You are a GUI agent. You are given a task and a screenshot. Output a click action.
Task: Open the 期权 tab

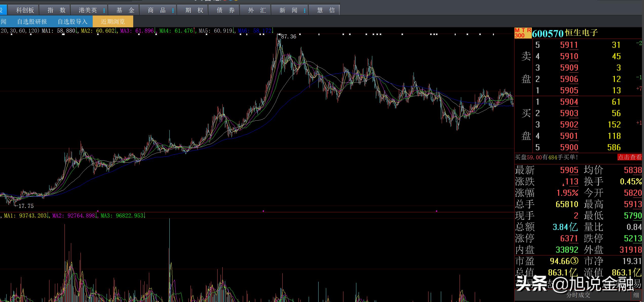pos(194,10)
